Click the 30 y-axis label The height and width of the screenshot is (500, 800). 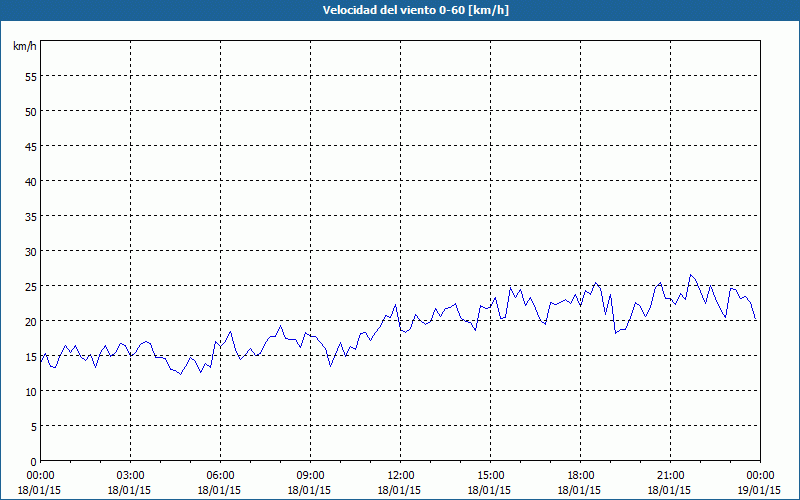31,252
